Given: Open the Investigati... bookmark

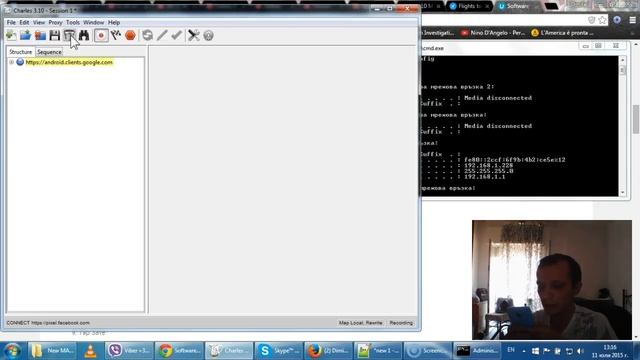Looking at the screenshot, I should (x=438, y=33).
